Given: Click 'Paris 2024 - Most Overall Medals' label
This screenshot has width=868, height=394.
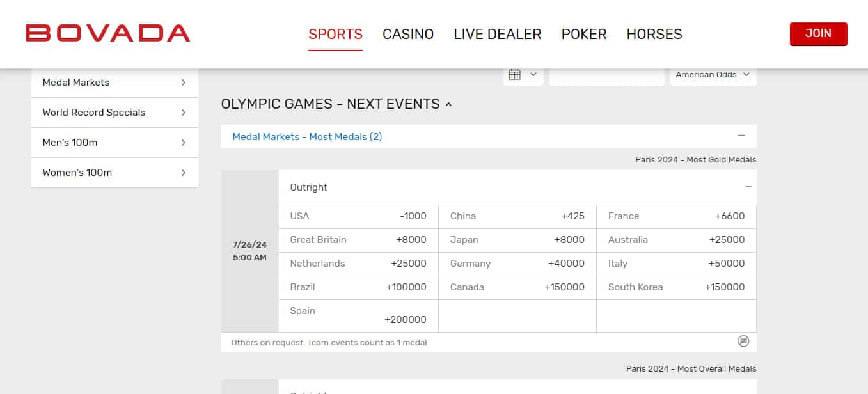Looking at the screenshot, I should tap(691, 369).
